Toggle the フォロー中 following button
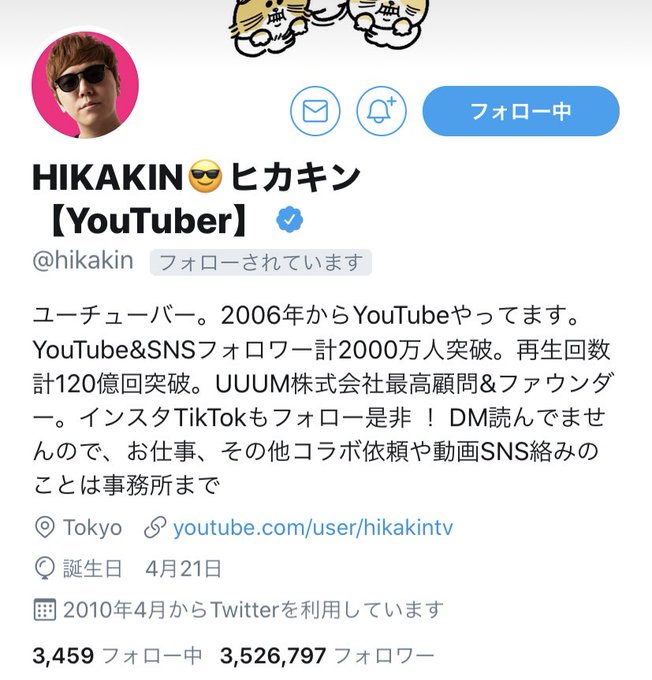This screenshot has height=680, width=652. [521, 111]
